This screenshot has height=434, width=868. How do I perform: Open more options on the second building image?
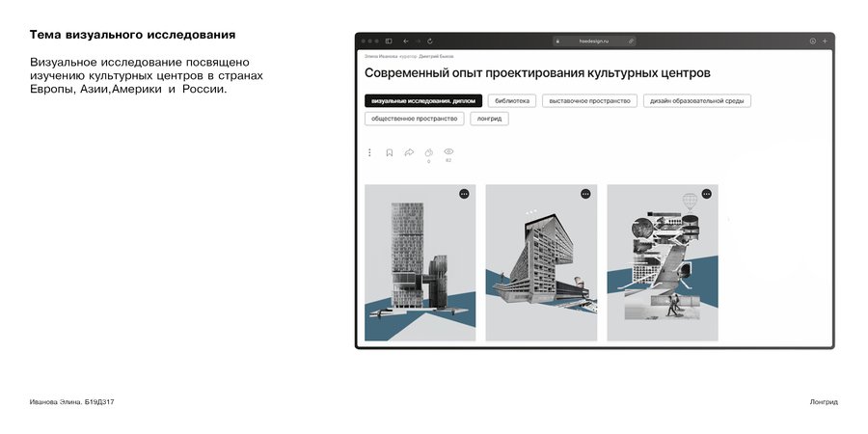coord(585,194)
